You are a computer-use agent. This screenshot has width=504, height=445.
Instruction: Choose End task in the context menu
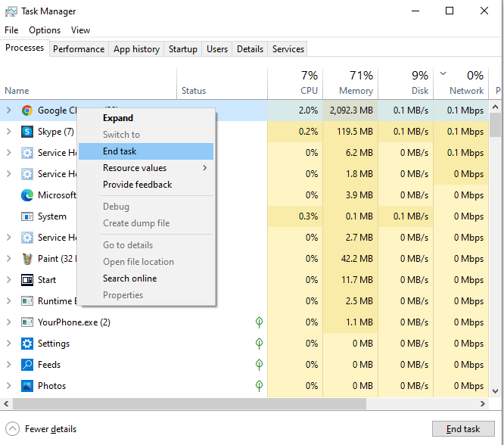[x=146, y=151]
